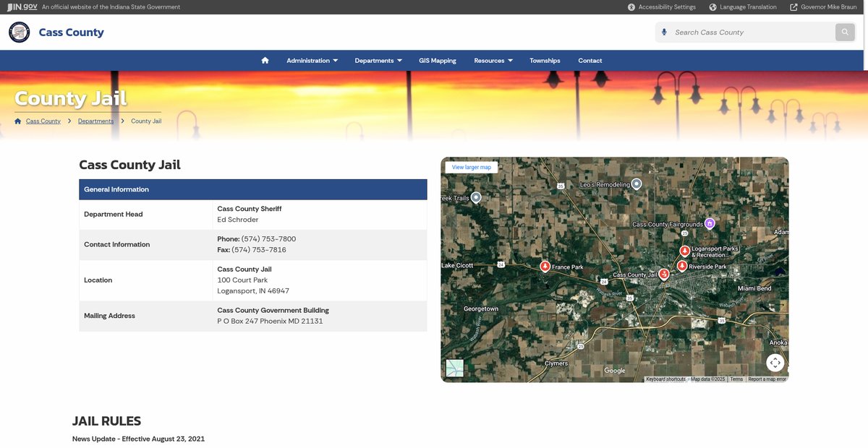This screenshot has height=448, width=868.
Task: Click the Logansport, IN 46947 line
Action: click(253, 291)
